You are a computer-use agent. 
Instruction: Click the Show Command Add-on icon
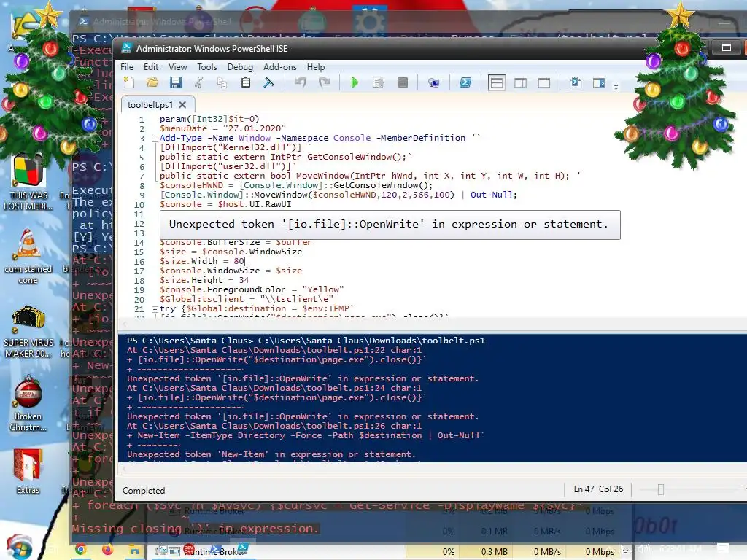[x=599, y=83]
